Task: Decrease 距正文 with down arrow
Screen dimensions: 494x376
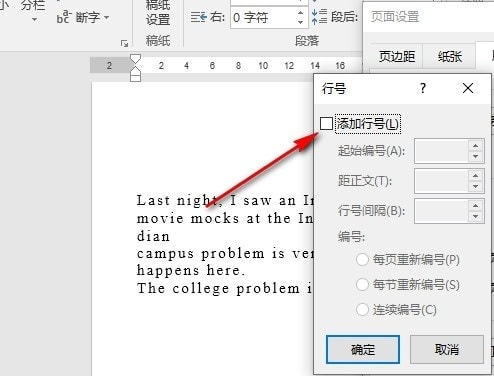Action: click(476, 186)
